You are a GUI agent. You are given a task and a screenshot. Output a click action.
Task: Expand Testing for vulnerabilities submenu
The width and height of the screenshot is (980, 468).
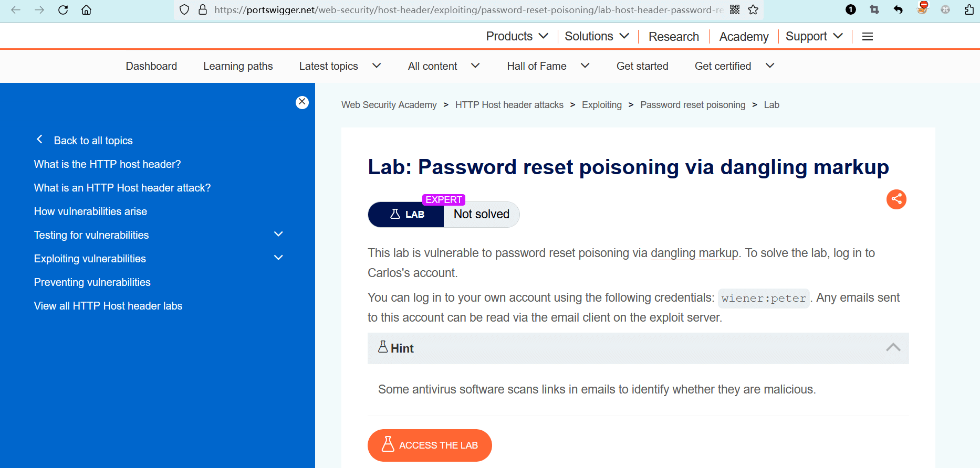[x=278, y=235]
